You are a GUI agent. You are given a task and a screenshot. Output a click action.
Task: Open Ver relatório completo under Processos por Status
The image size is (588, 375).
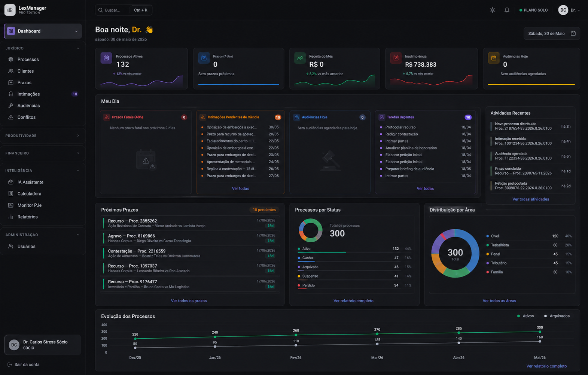click(x=353, y=301)
